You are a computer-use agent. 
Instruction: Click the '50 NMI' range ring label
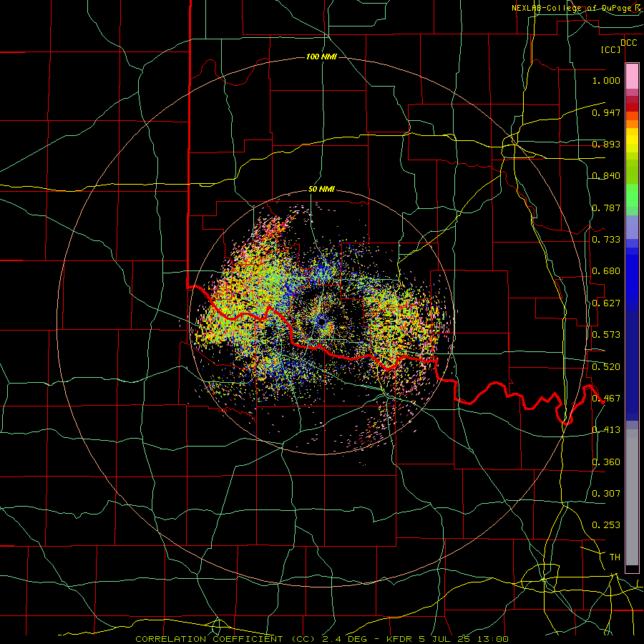click(321, 190)
